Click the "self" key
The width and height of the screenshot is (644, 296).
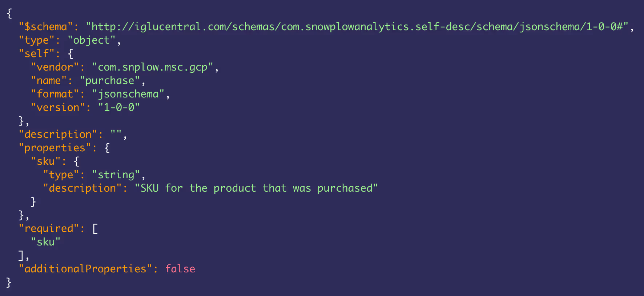click(x=36, y=54)
